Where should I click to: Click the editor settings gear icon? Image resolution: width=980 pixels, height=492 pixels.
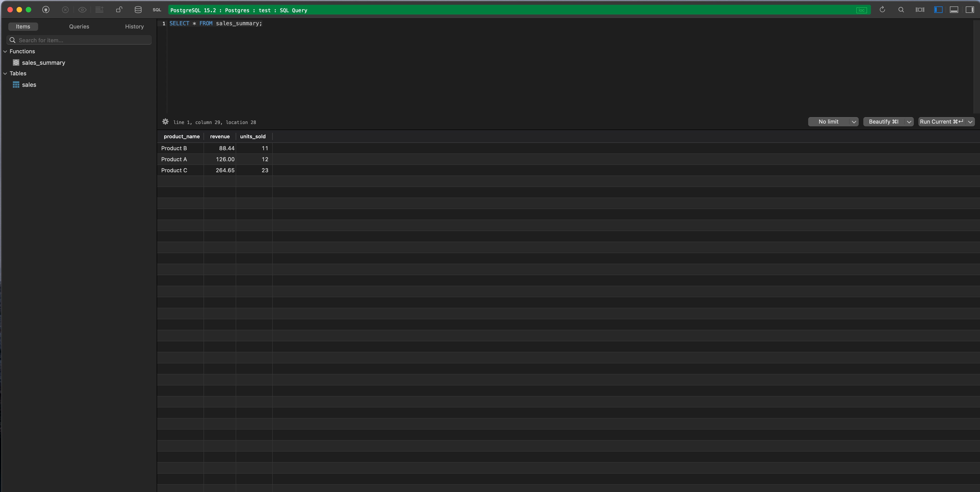tap(165, 122)
